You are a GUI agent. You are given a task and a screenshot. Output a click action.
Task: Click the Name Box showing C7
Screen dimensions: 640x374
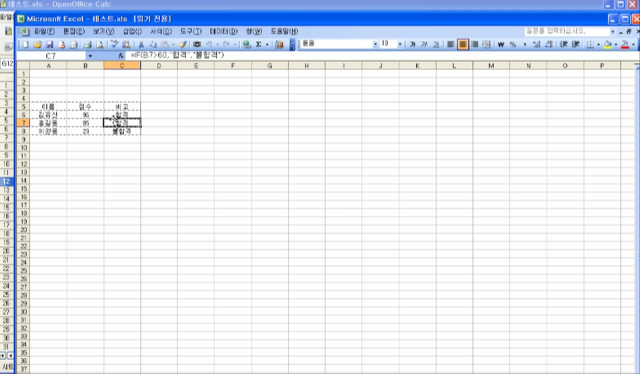(51, 56)
